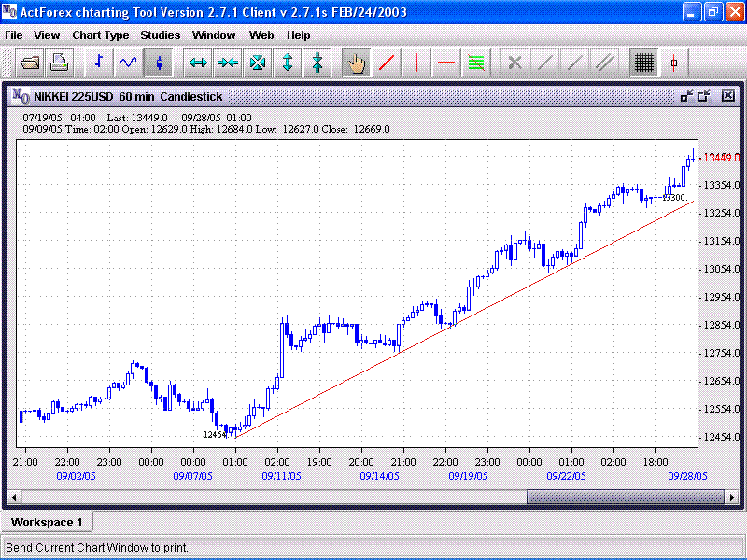Click the horizontal scrollbar left arrow

point(14,497)
